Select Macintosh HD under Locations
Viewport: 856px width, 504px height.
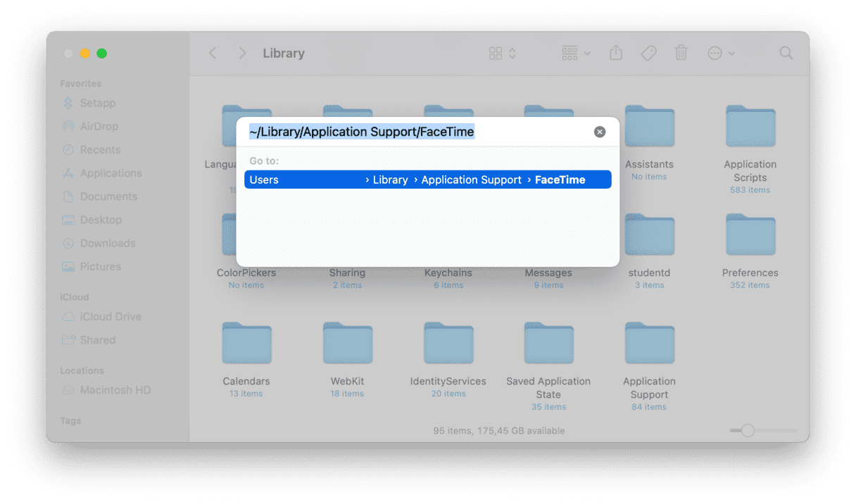tap(115, 390)
